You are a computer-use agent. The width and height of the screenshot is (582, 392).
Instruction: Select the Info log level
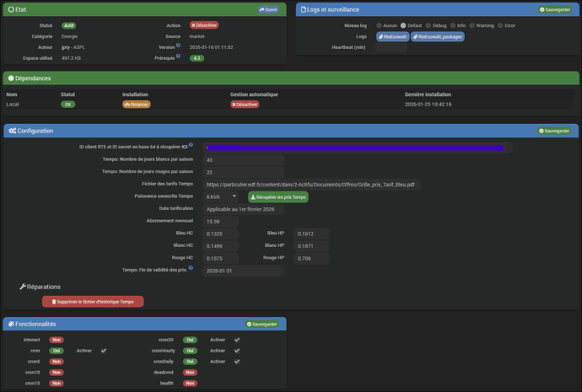[453, 25]
